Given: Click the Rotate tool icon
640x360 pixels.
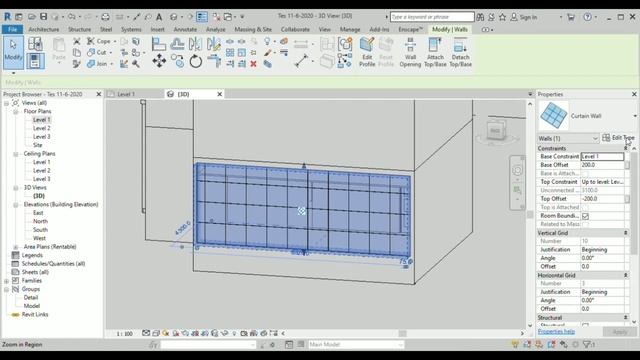Looking at the screenshot, I should [x=196, y=61].
